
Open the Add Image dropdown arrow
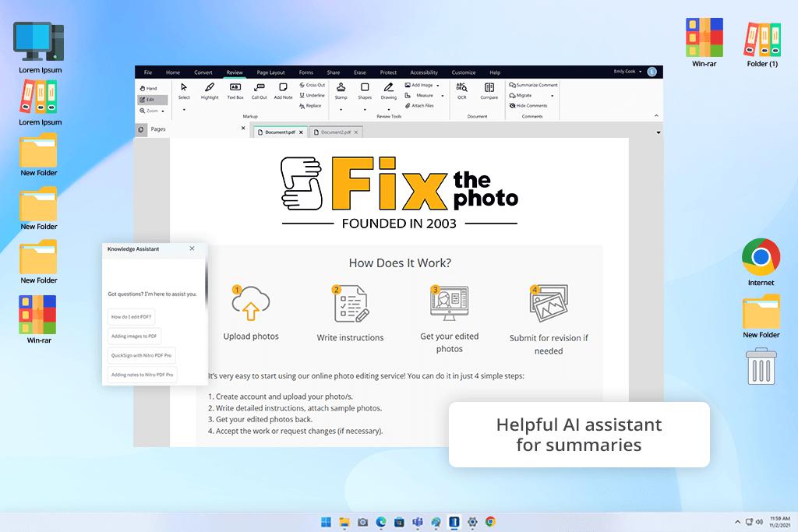(438, 86)
